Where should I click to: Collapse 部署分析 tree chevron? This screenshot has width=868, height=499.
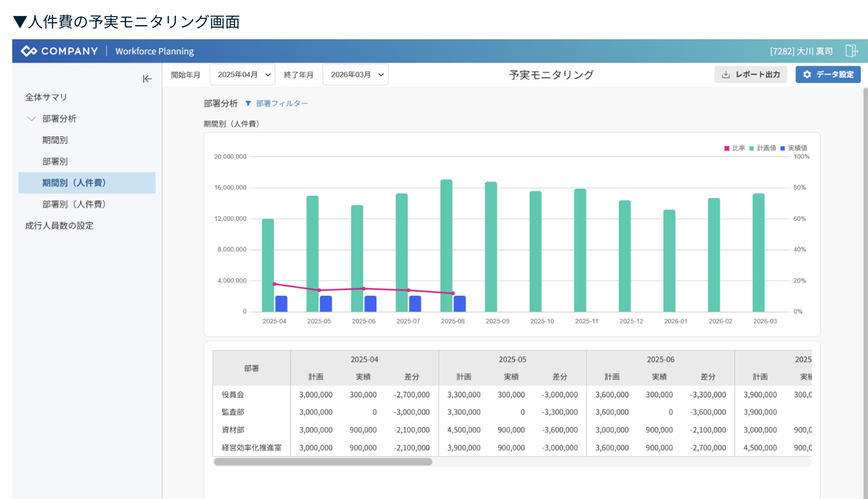pyautogui.click(x=31, y=119)
